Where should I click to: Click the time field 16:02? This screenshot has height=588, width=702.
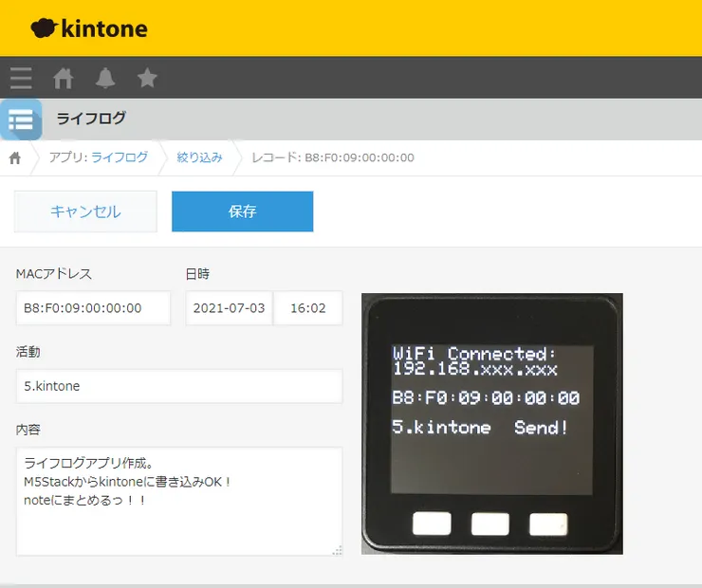click(x=308, y=308)
